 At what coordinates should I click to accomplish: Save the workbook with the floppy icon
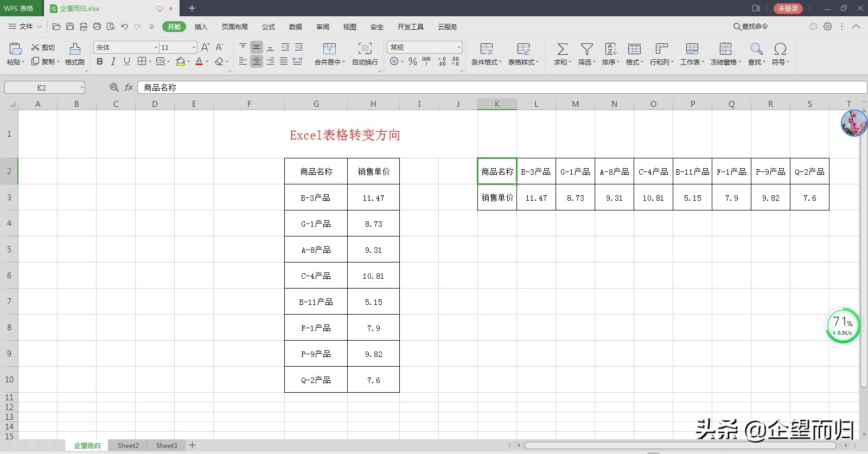pos(70,27)
